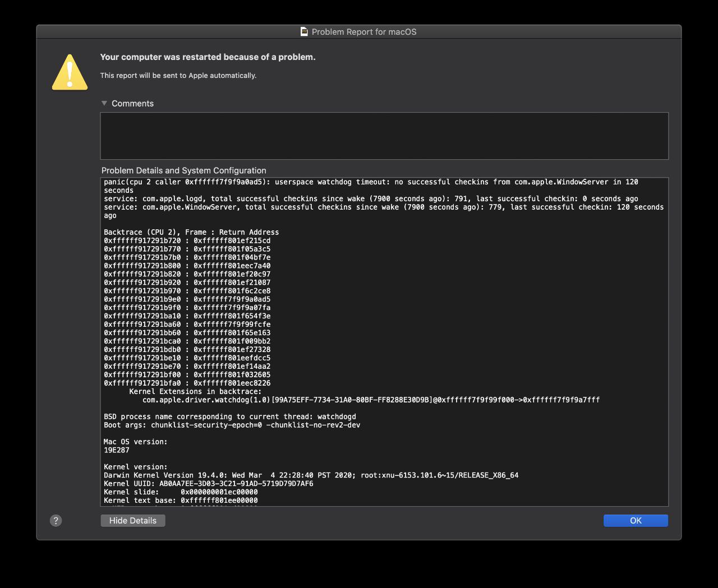Click backtrace row 0xffffff917291b9e0
718x588 pixels.
tap(187, 299)
